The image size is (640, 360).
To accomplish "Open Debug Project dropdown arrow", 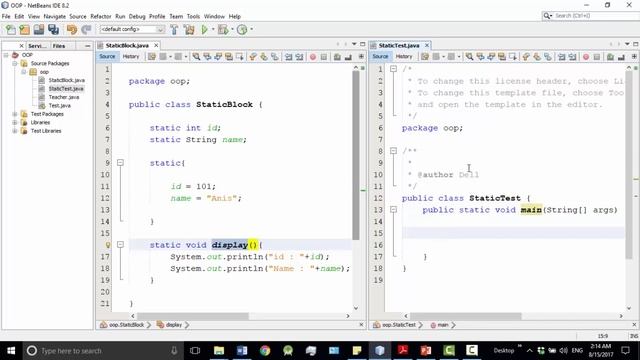I will (232, 29).
